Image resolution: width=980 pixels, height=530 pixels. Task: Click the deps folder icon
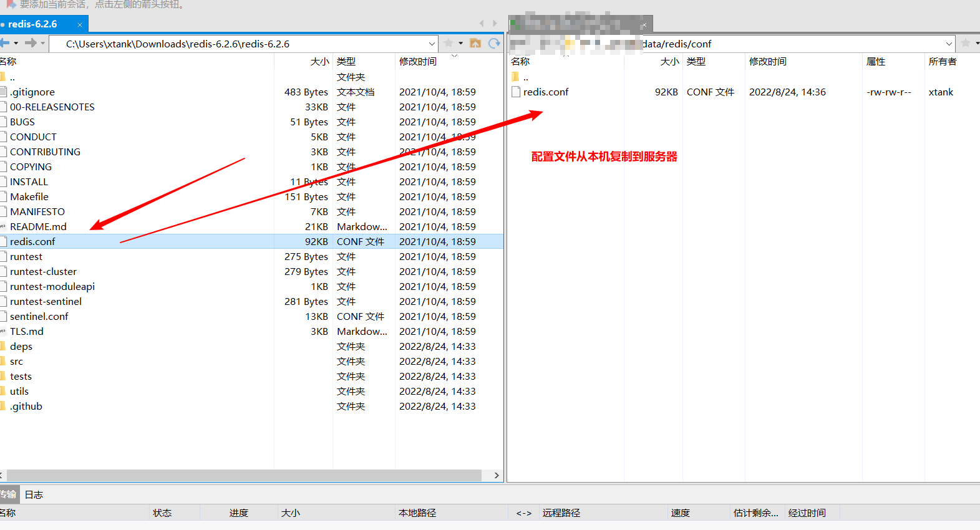tap(3, 346)
